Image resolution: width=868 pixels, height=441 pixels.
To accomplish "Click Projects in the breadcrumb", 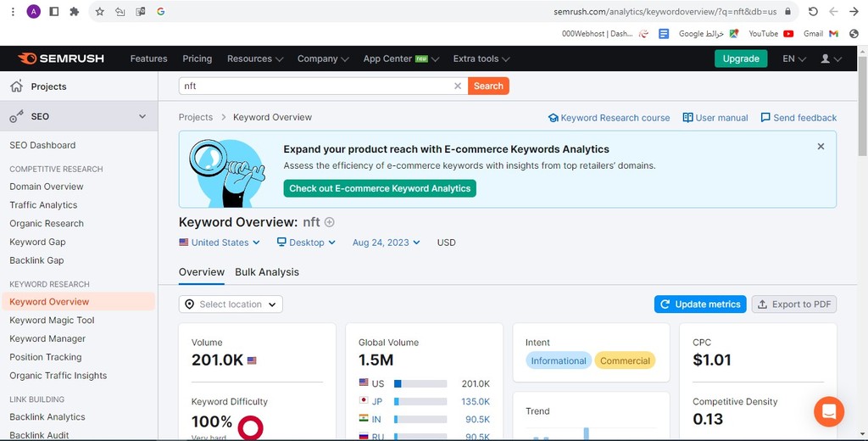I will point(196,117).
